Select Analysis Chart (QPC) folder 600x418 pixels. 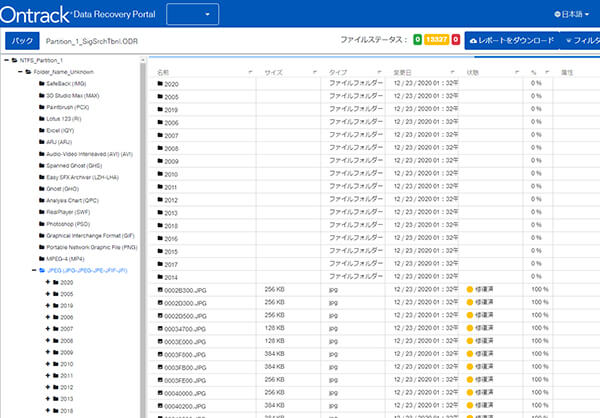(69, 200)
